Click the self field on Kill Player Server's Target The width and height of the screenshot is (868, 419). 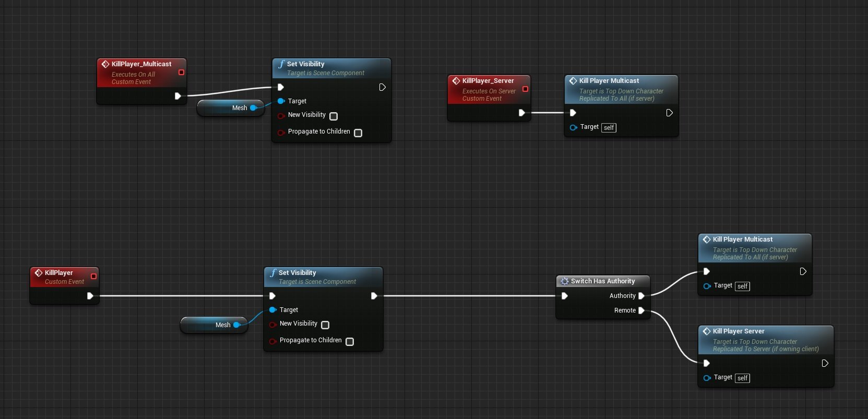tap(743, 378)
